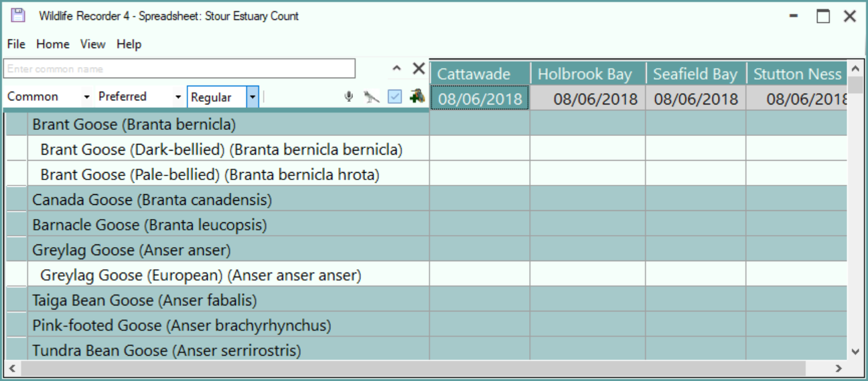Click Cattawade cell for Canada Goose row
This screenshot has width=868, height=381.
(480, 200)
